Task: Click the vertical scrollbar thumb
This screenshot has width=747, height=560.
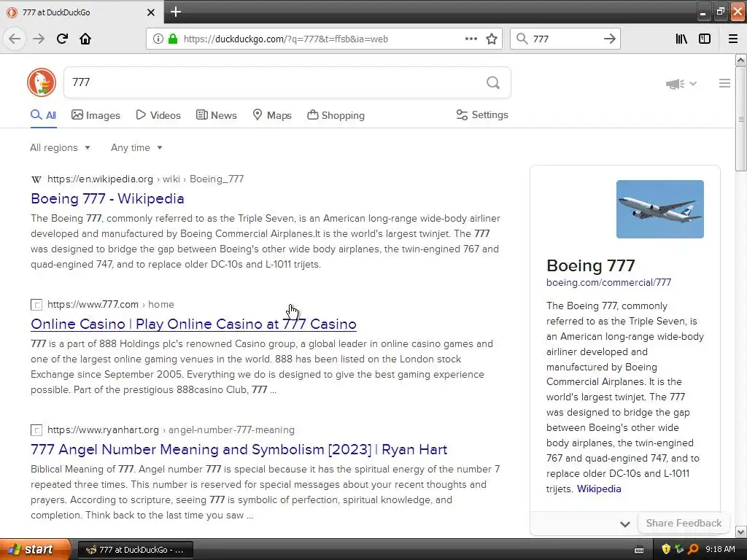Action: point(741,119)
